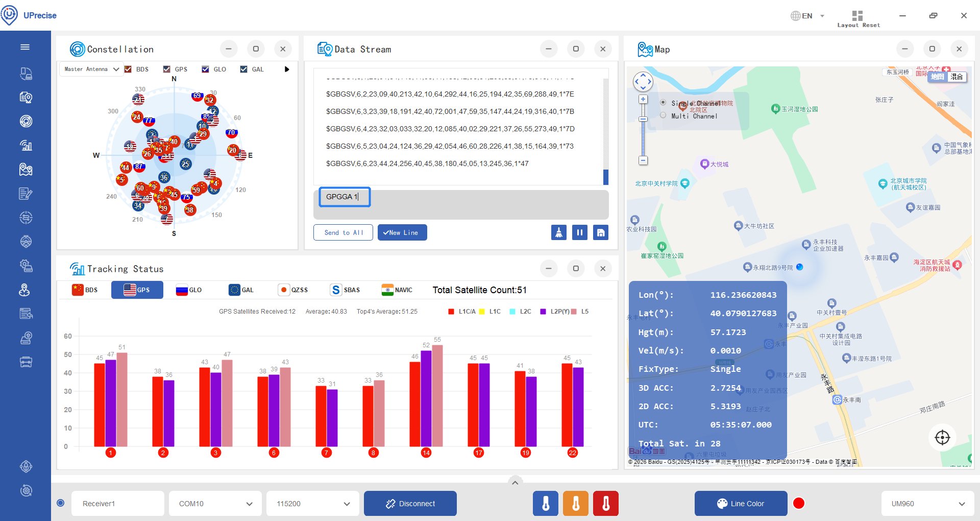Click the Layout Reset icon
Viewport: 980px width, 521px height.
click(857, 16)
